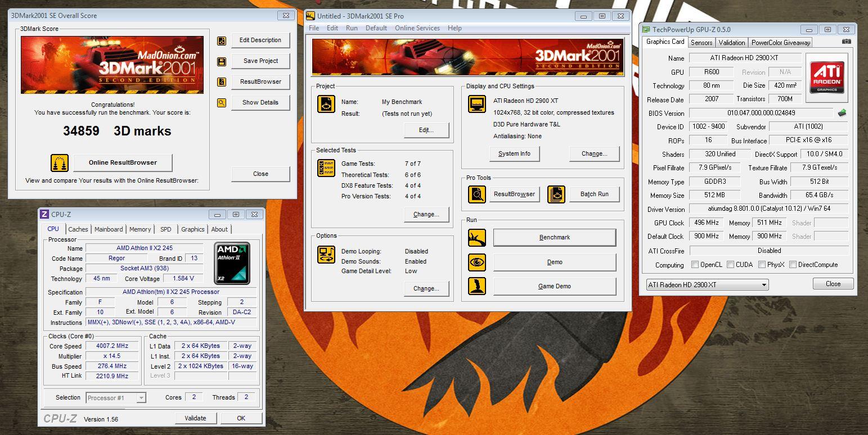Click the BIOS save chip icon in GPU-Z
This screenshot has width=868, height=435.
(x=842, y=113)
